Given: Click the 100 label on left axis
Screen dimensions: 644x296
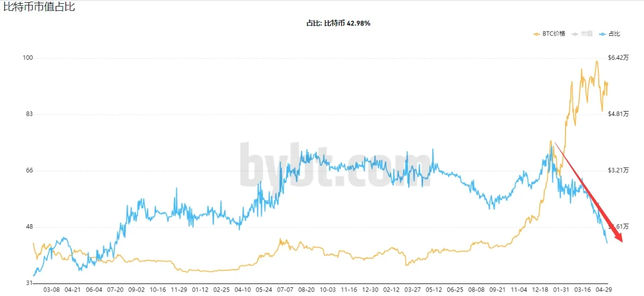Looking at the screenshot, I should pos(28,58).
